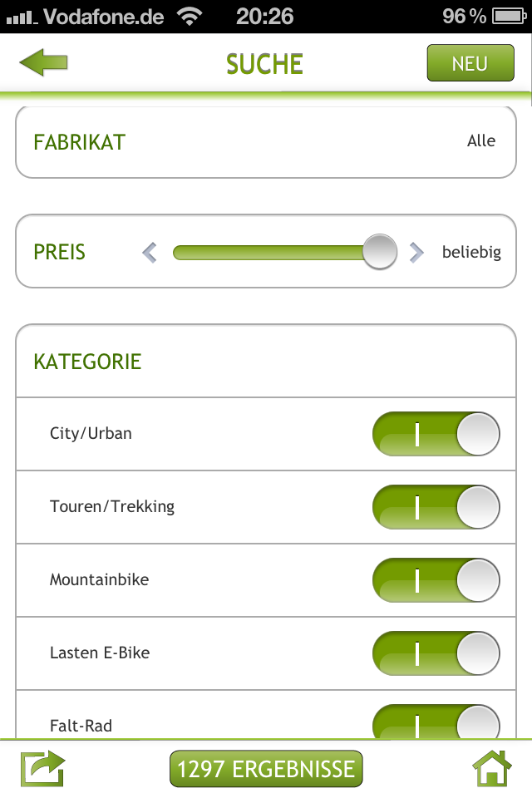
Task: Switch off the Falt-Rad category
Action: pos(436,722)
